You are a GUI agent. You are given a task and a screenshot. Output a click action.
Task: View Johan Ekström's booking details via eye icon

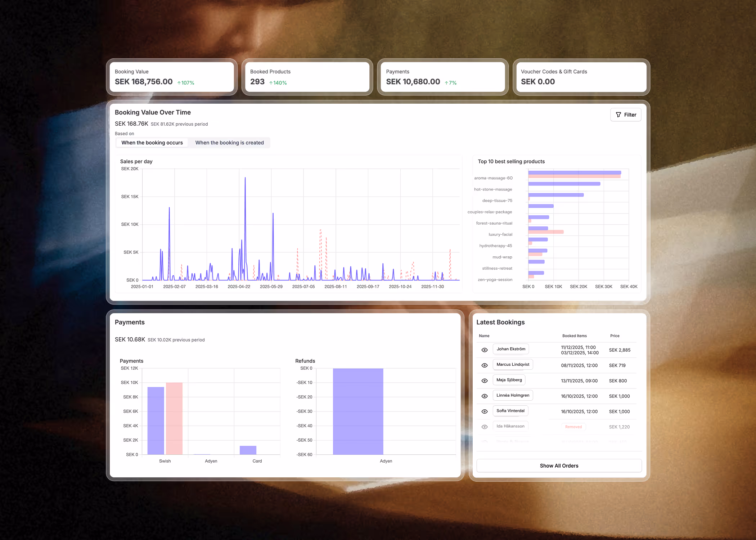pyautogui.click(x=484, y=350)
